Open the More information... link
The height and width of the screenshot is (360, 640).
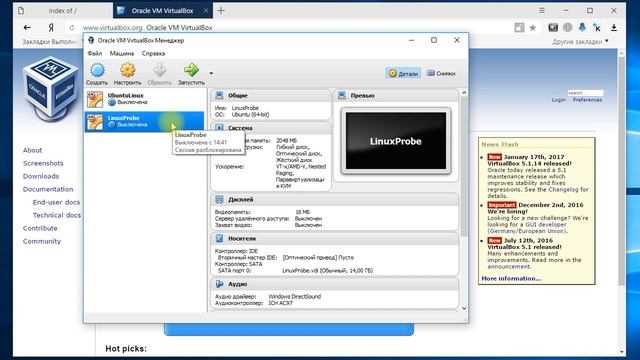(511, 278)
